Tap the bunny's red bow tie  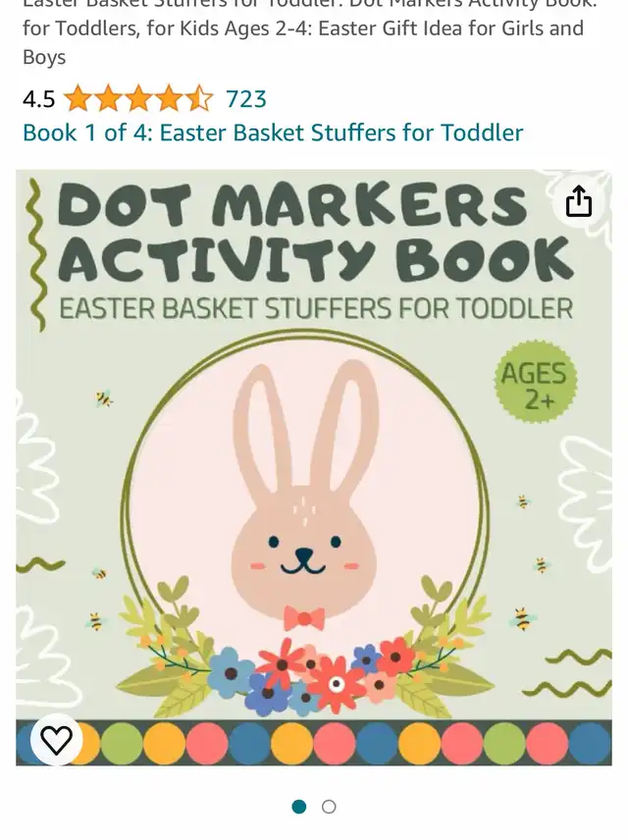coord(304,619)
